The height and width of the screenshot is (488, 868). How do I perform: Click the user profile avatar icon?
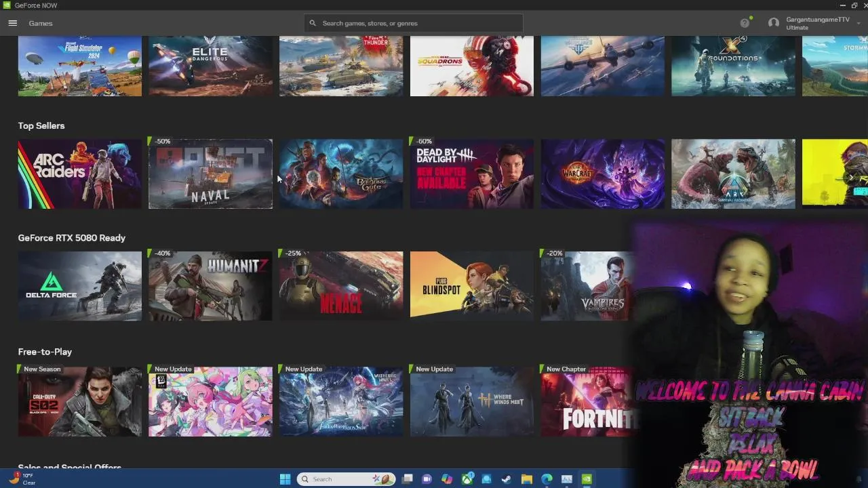point(774,23)
